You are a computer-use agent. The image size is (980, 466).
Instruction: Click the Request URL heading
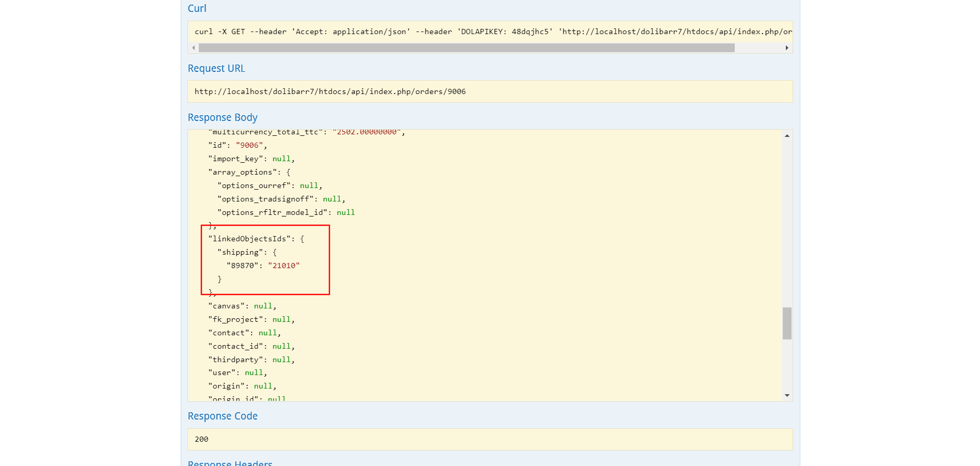point(216,68)
